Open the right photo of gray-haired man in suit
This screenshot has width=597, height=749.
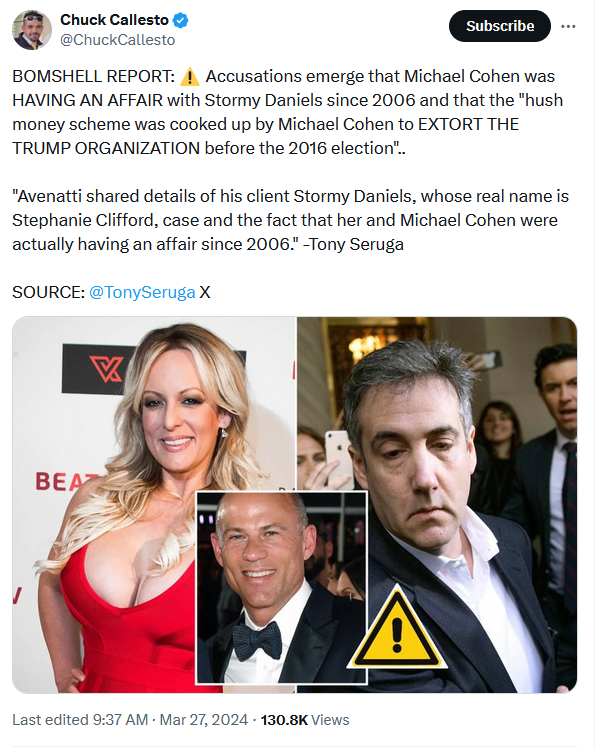[x=437, y=505]
